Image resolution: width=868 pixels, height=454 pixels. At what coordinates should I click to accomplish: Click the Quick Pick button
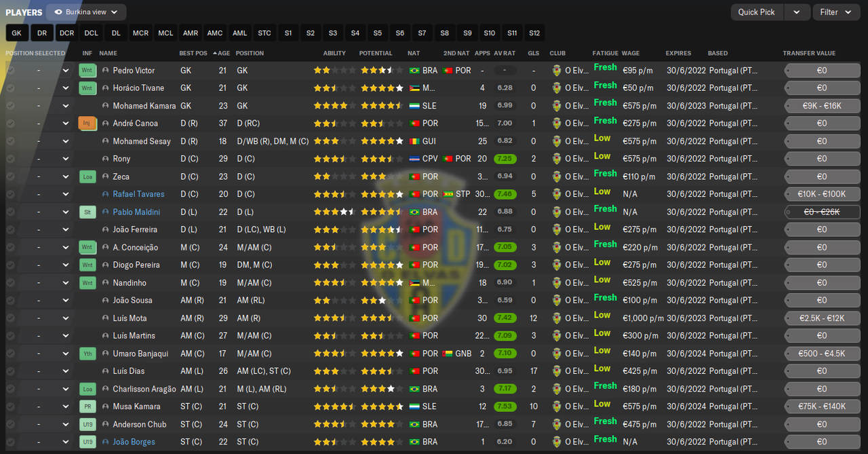[x=757, y=12]
